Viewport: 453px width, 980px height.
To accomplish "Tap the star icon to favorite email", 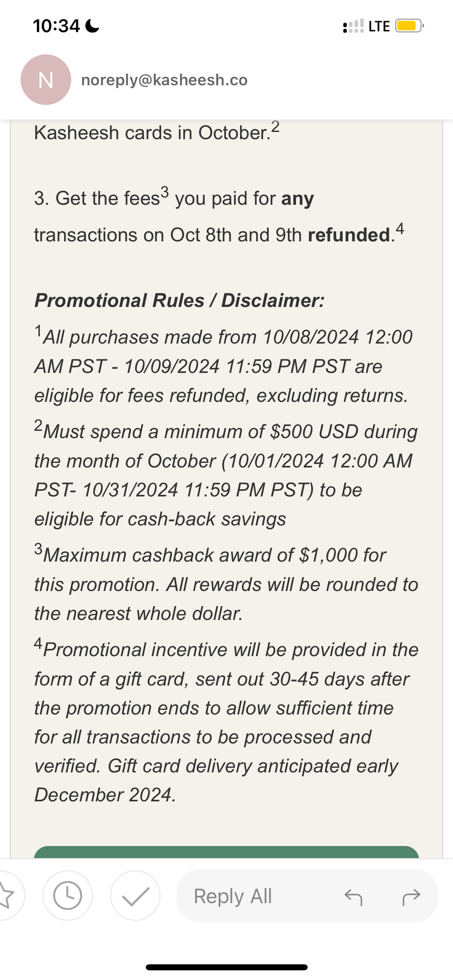I will click(x=7, y=895).
